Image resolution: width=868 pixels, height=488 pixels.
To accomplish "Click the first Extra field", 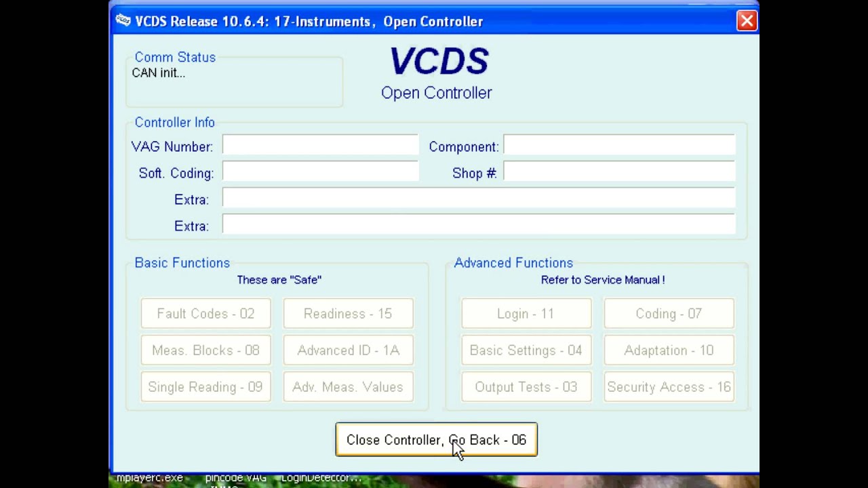I will pos(479,199).
